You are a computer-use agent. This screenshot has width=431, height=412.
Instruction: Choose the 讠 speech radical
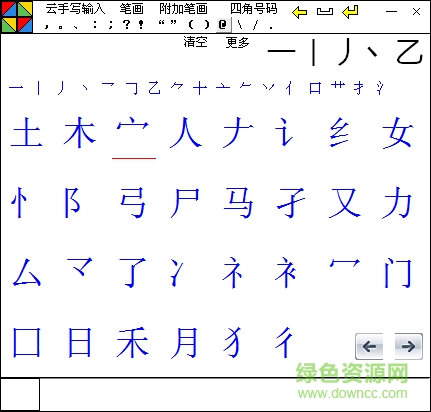coord(284,132)
